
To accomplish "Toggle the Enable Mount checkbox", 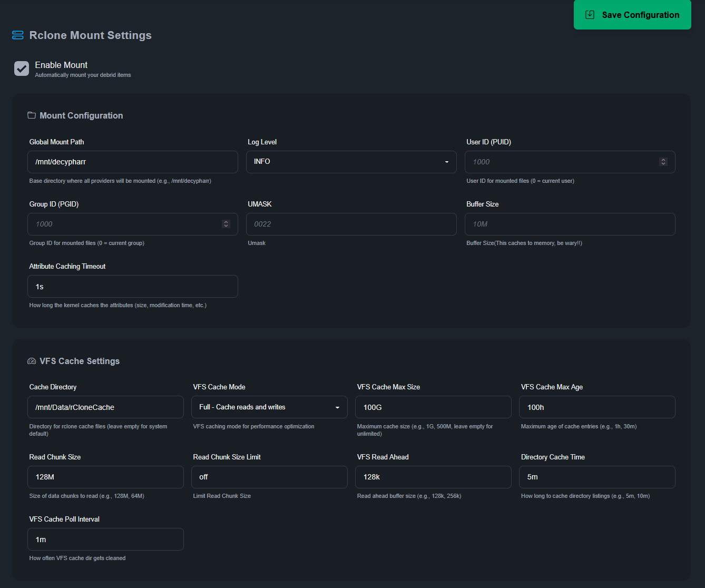I will [22, 68].
